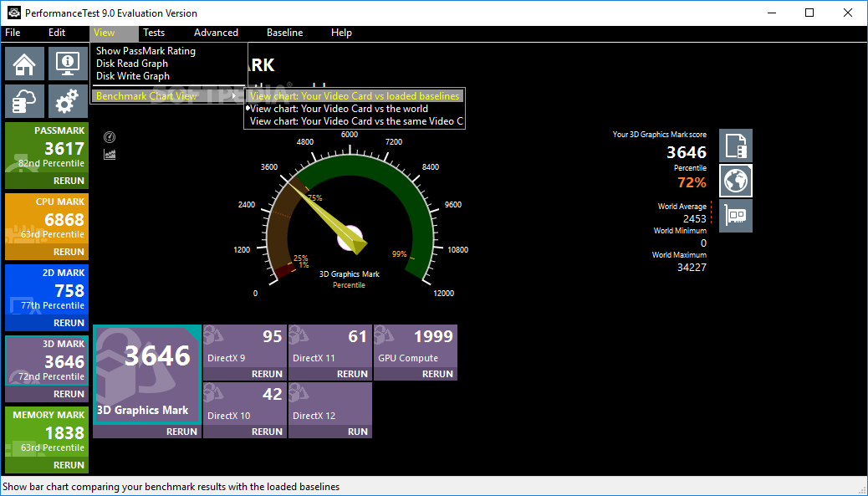
Task: Close the open View menu
Action: [x=114, y=33]
